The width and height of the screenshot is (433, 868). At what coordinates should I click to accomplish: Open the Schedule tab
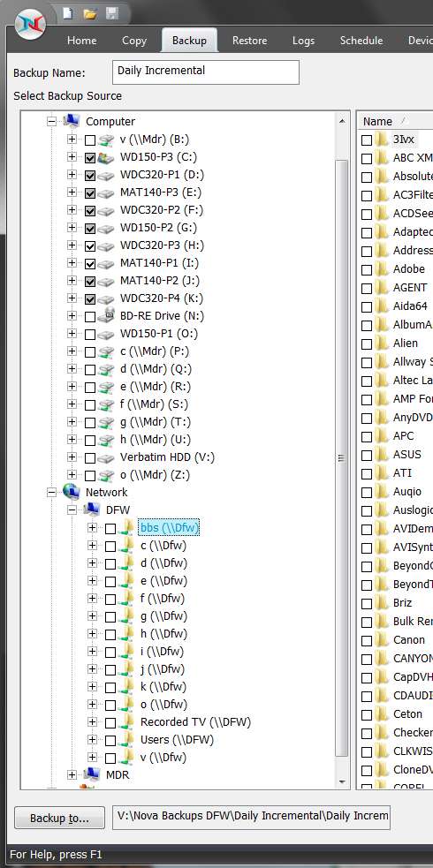tap(361, 41)
